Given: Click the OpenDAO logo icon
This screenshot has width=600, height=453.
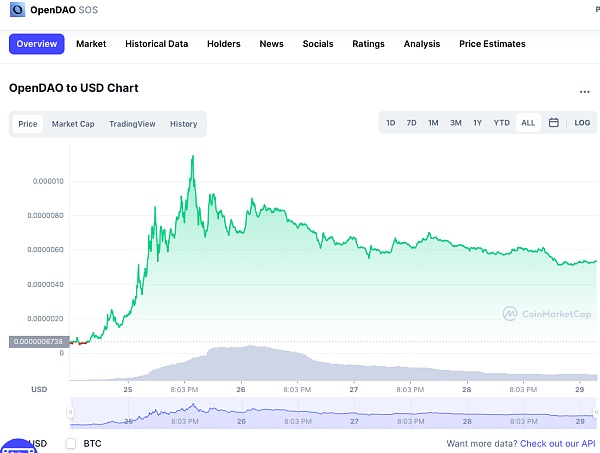Looking at the screenshot, I should click(x=19, y=8).
